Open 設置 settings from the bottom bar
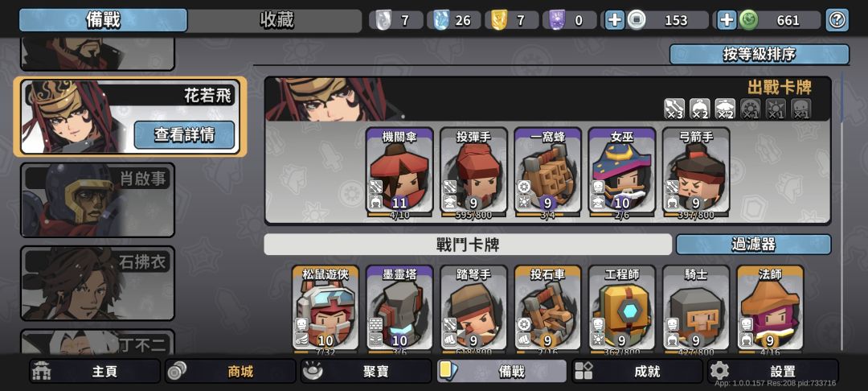Image resolution: width=868 pixels, height=391 pixels. pyautogui.click(x=773, y=371)
